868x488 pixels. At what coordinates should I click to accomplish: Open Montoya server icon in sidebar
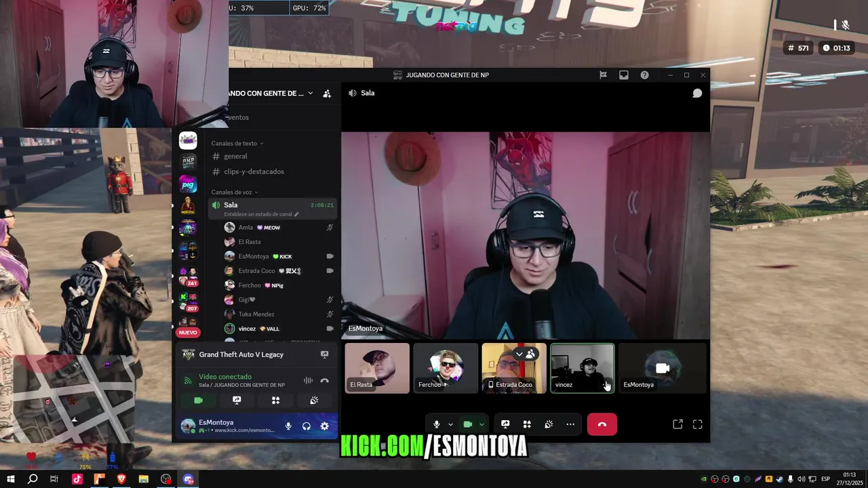pyautogui.click(x=188, y=206)
